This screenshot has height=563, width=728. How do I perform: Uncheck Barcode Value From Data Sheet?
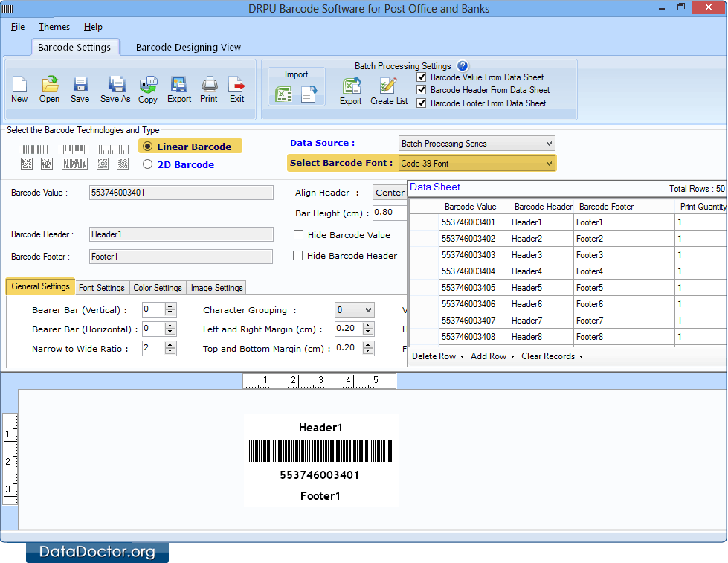(x=422, y=77)
